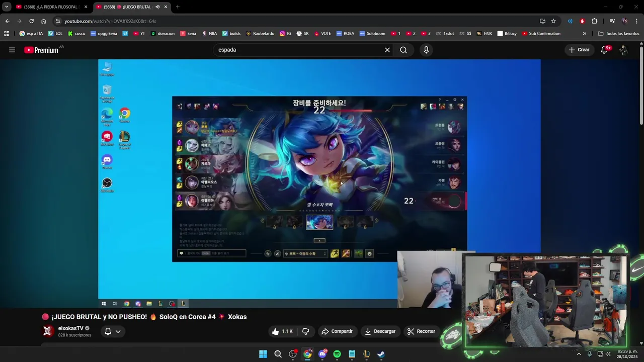Open the Chrome profile avatar

tap(624, 21)
